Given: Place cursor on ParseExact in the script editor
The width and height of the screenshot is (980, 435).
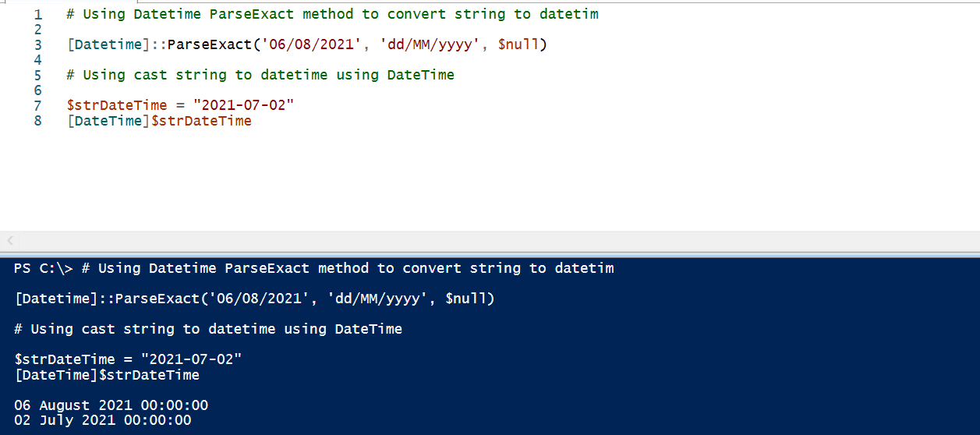Looking at the screenshot, I should pyautogui.click(x=210, y=44).
